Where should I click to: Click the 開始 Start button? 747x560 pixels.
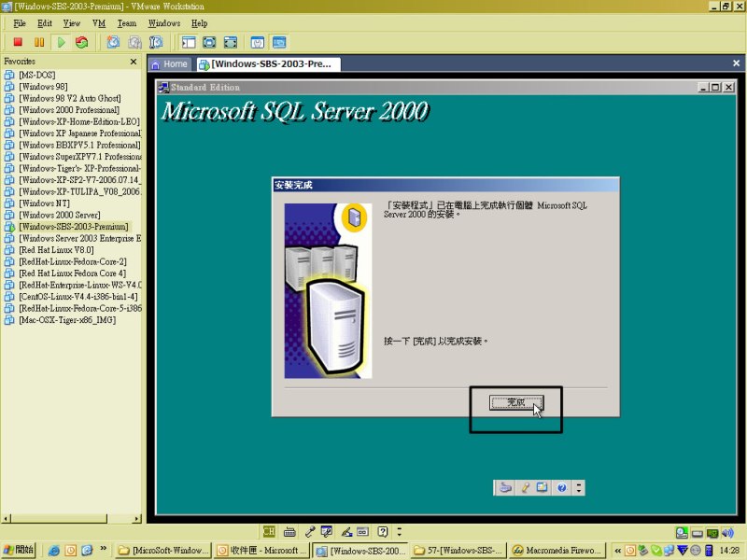[18, 550]
